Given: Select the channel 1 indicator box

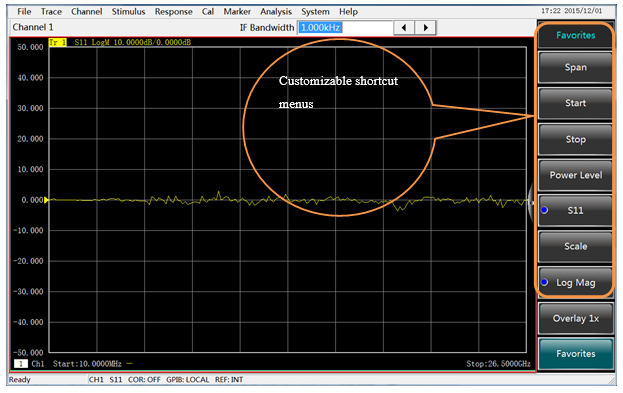Looking at the screenshot, I should tap(21, 364).
